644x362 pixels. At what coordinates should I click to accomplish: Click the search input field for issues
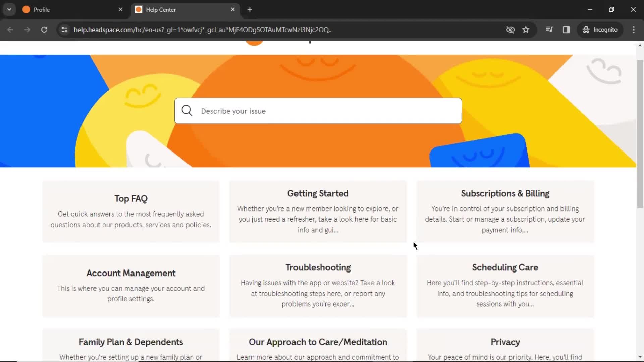click(x=318, y=111)
